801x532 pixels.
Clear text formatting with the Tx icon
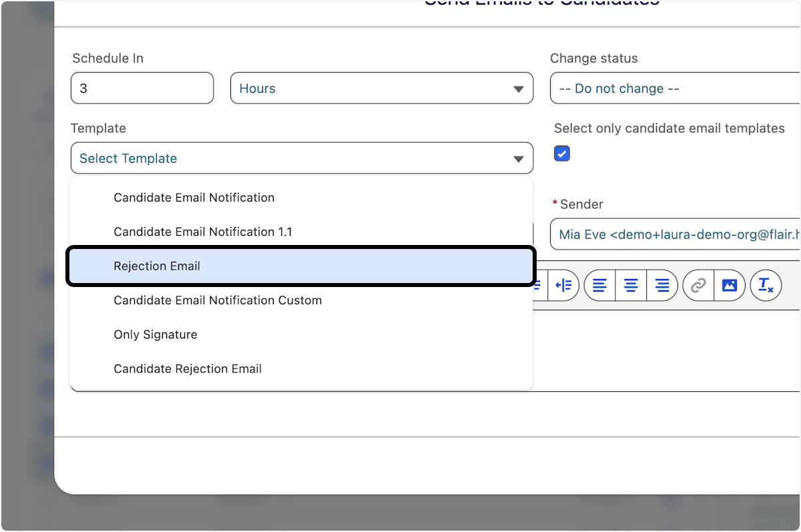(766, 285)
